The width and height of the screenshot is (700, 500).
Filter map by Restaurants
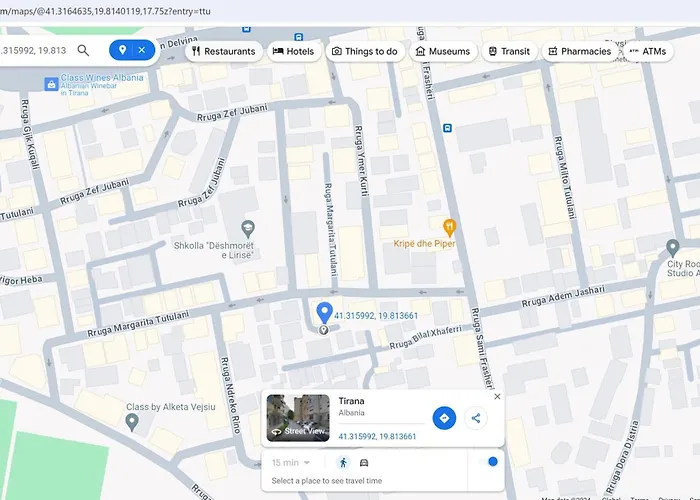pos(223,51)
